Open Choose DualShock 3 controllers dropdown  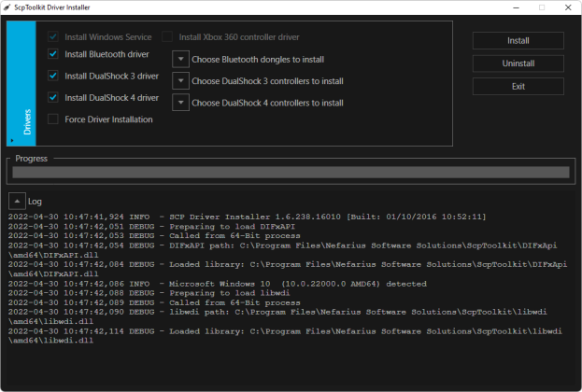[x=180, y=81]
